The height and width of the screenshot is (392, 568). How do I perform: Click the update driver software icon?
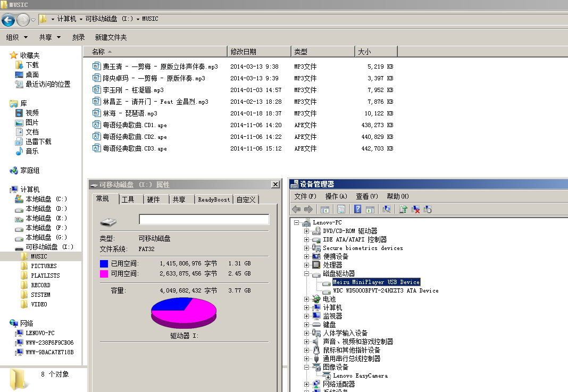pos(403,209)
